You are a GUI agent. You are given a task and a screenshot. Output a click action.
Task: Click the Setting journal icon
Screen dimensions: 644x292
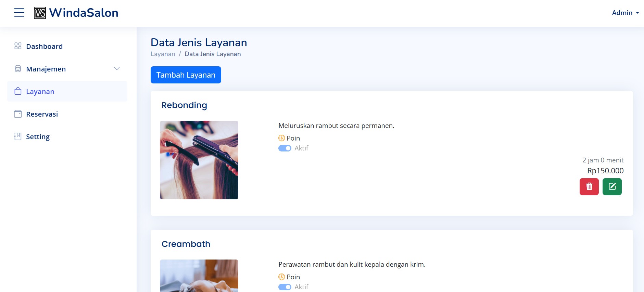[x=18, y=136]
